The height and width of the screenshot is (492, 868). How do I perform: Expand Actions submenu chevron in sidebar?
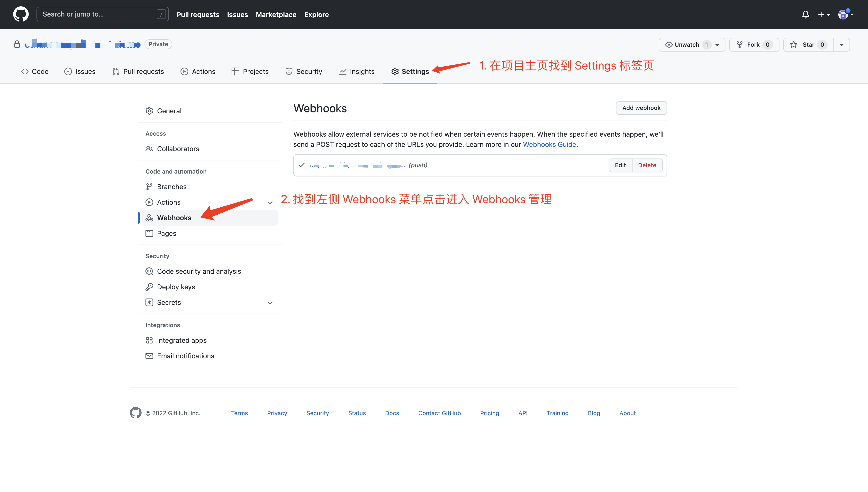[x=270, y=202]
